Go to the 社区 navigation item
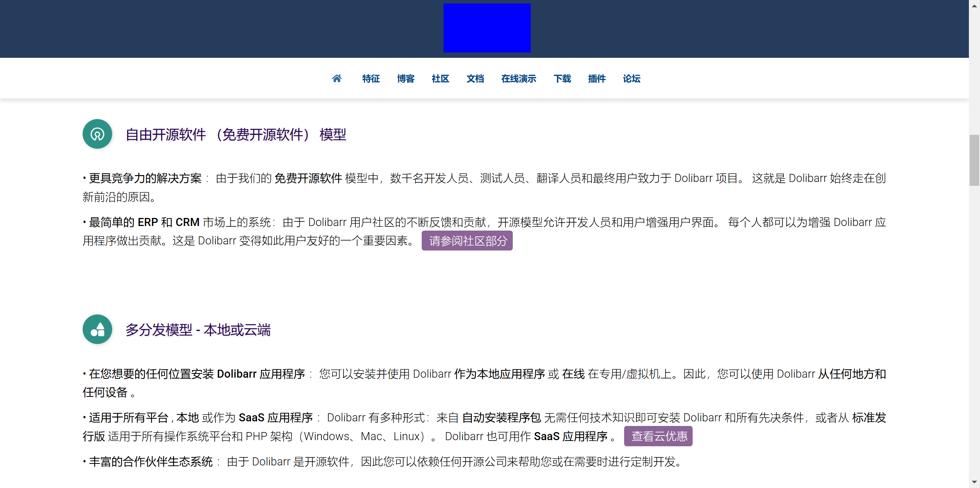 click(440, 79)
